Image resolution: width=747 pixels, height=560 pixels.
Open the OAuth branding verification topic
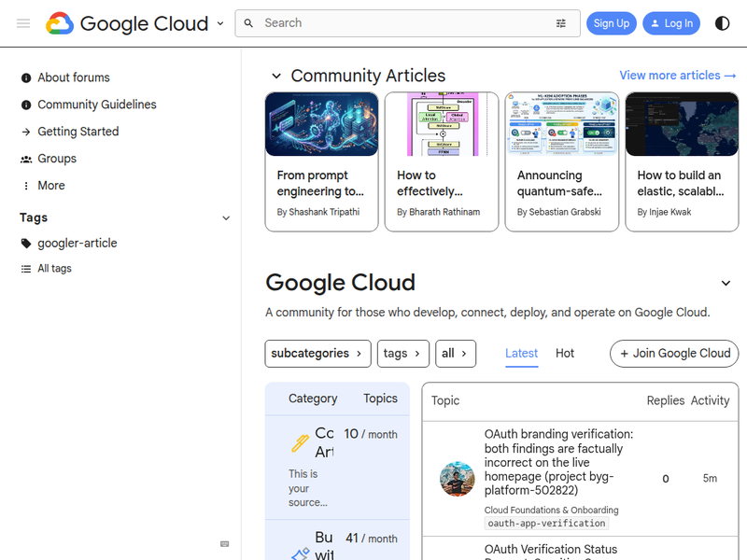click(558, 462)
